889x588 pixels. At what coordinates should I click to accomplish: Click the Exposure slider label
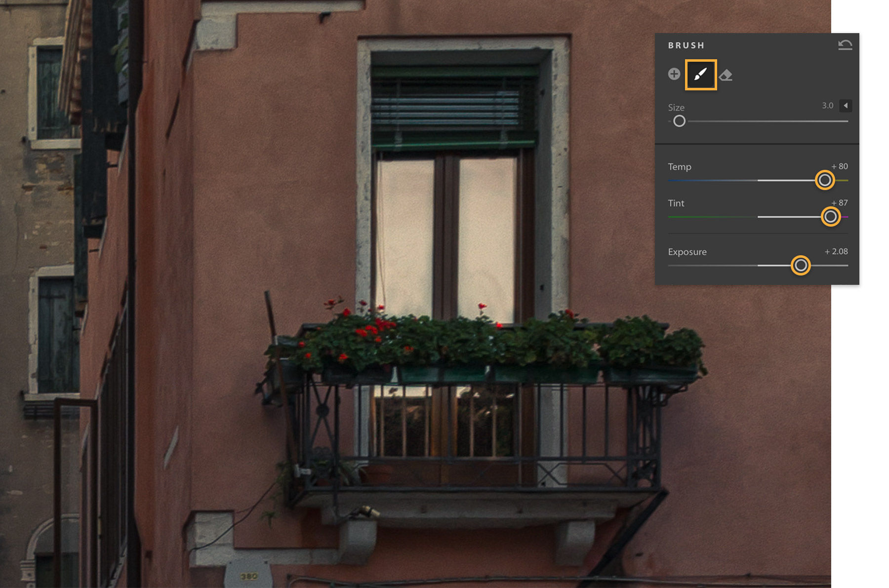[x=687, y=252]
